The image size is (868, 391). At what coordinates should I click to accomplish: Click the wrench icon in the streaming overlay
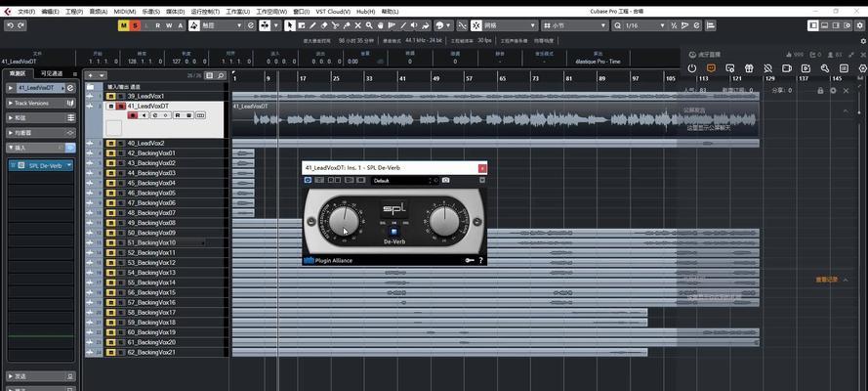pyautogui.click(x=825, y=68)
